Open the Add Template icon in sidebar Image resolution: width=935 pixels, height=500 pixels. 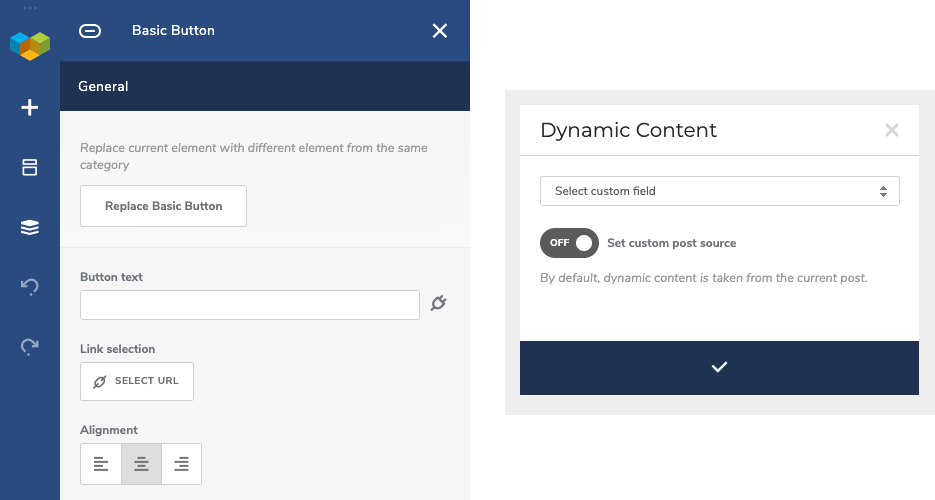(30, 167)
